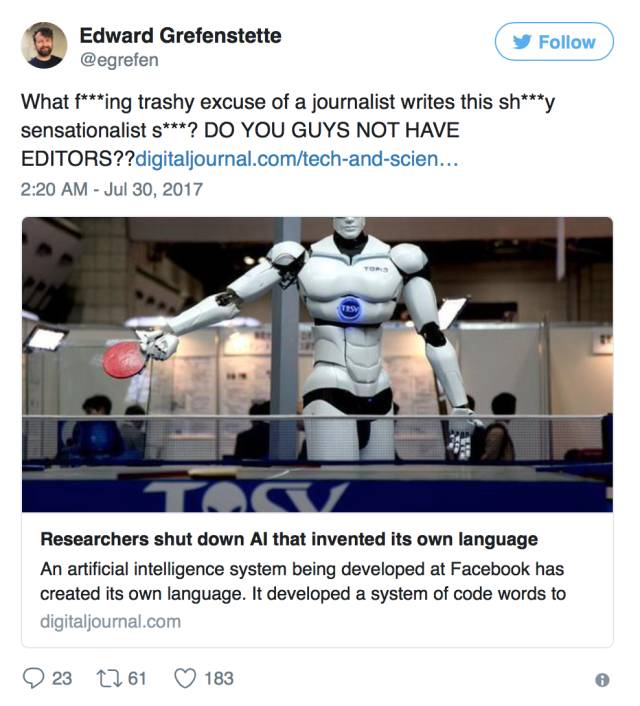Open the info icon at bottom right
Viewport: 640px width, 706px height.
(602, 679)
